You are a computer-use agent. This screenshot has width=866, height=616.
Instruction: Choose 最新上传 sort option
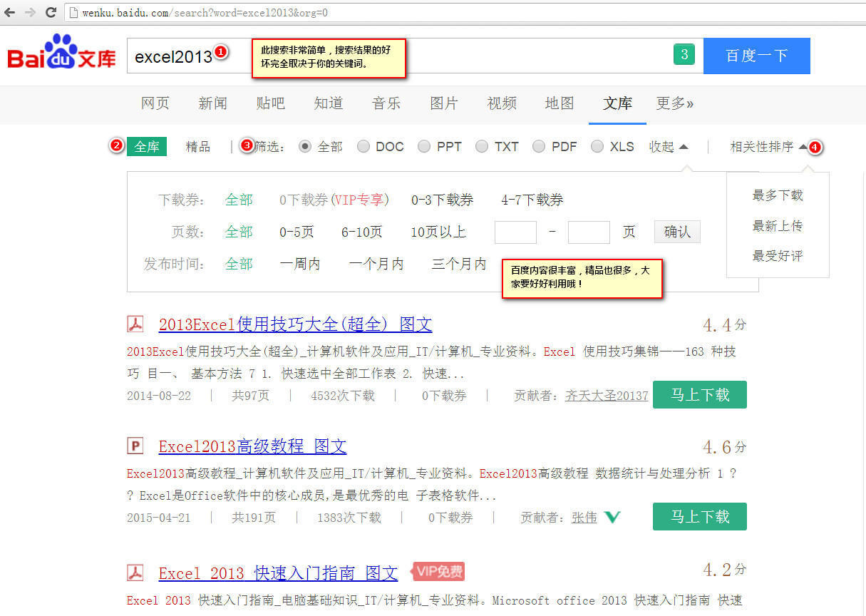[778, 225]
